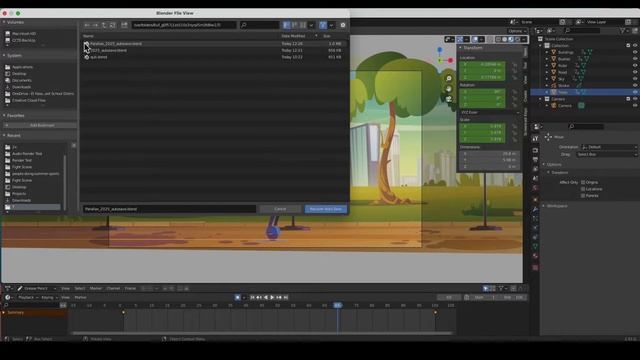Image resolution: width=640 pixels, height=360 pixels.
Task: Toggle the camera view gizmo
Action: (x=449, y=99)
